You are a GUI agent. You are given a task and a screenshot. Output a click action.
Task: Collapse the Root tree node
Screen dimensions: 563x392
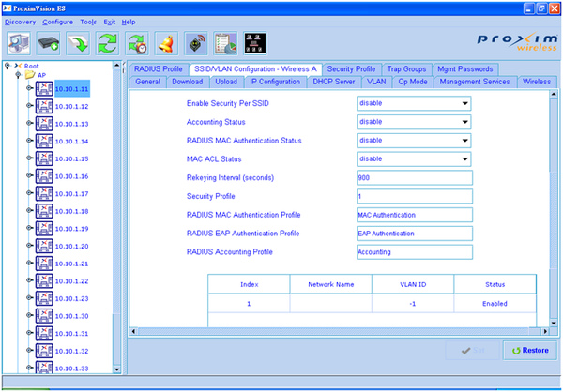pyautogui.click(x=7, y=66)
